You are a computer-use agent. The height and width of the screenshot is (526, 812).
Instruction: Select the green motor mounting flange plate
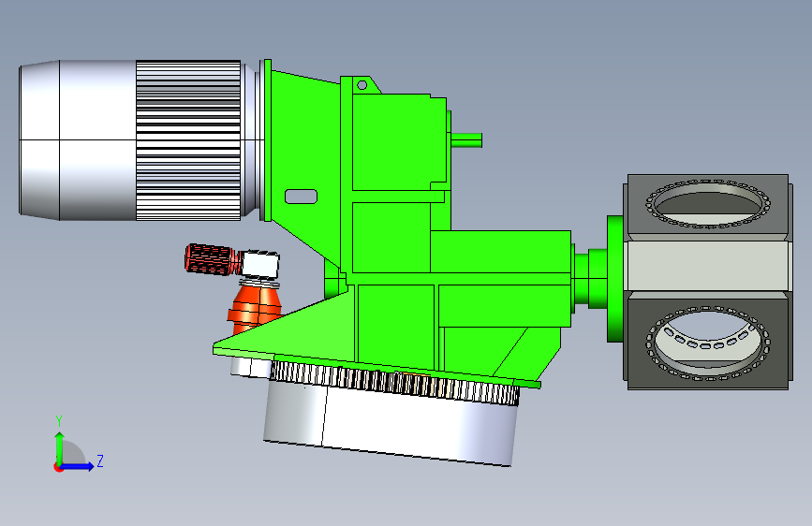click(x=268, y=140)
